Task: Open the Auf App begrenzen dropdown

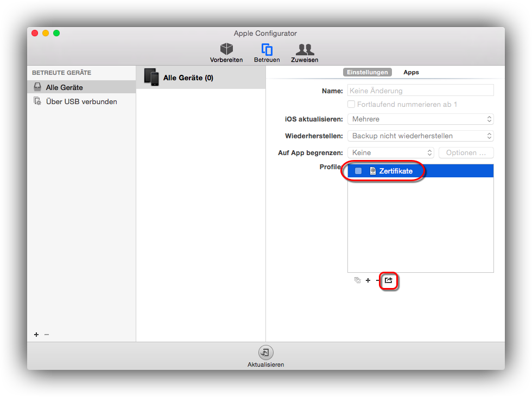Action: 390,152
